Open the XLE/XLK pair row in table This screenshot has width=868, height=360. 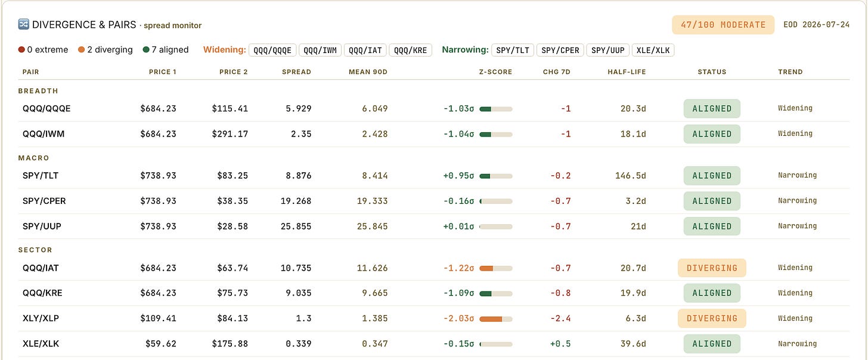pyautogui.click(x=434, y=344)
